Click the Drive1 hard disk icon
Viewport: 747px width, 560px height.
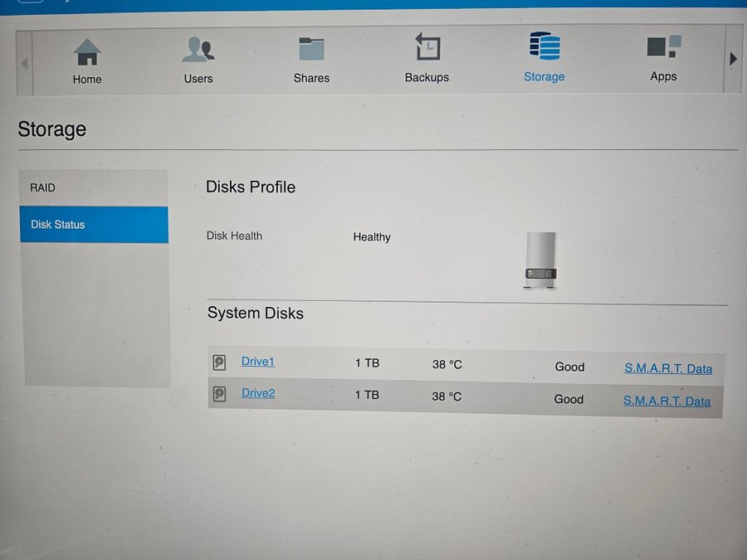coord(219,362)
